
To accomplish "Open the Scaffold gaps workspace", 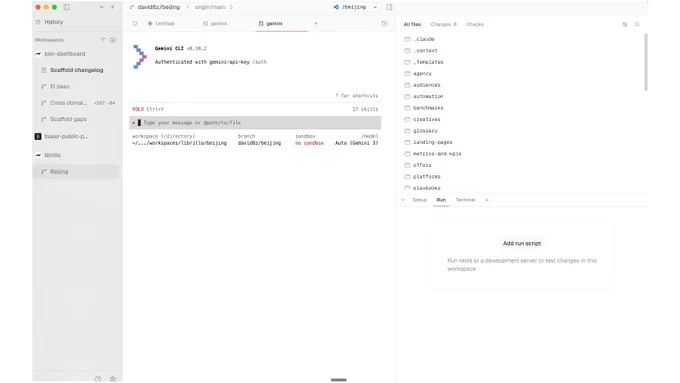I will pos(68,119).
